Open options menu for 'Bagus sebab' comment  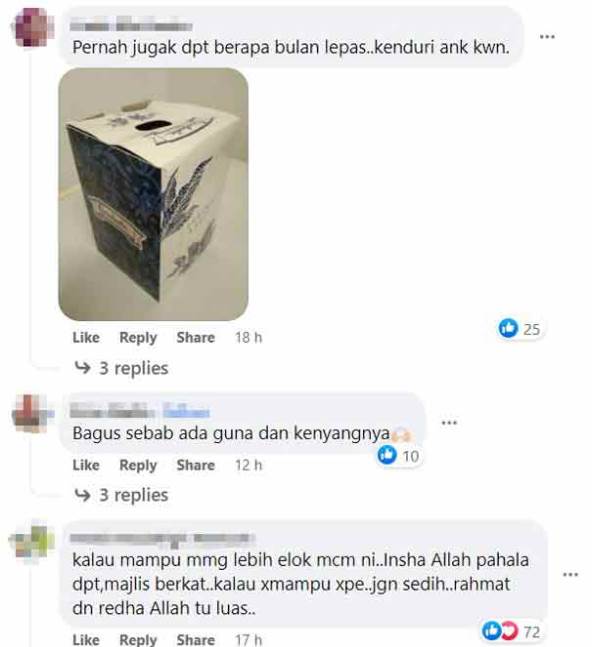pos(449,423)
